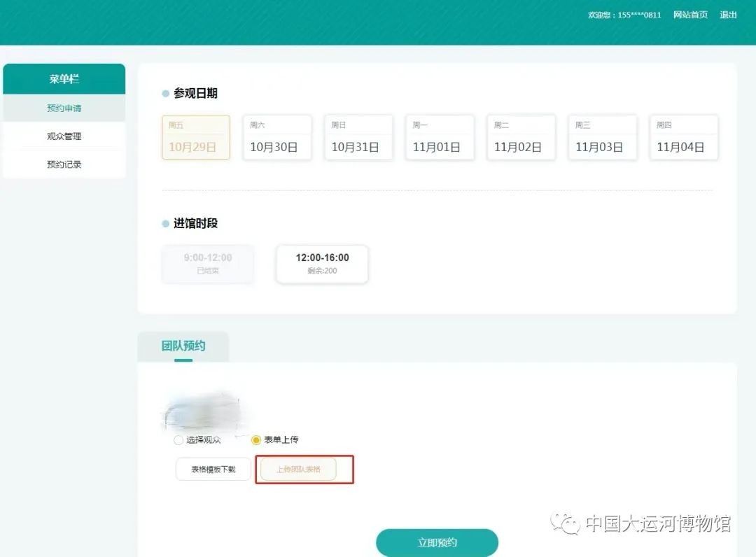The height and width of the screenshot is (557, 756).
Task: Click the 上传团队表格 upload button
Action: coord(298,470)
